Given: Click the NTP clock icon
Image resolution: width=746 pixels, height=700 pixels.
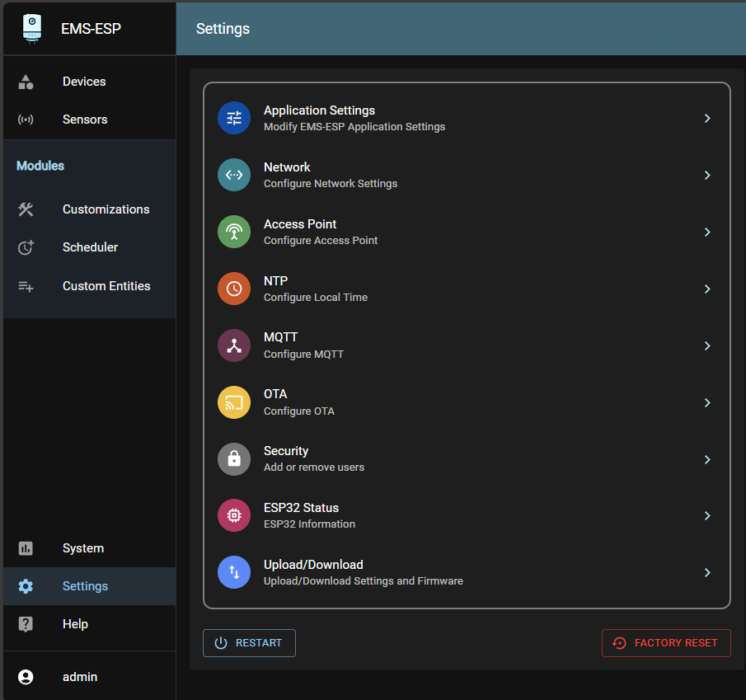Looking at the screenshot, I should tap(234, 289).
